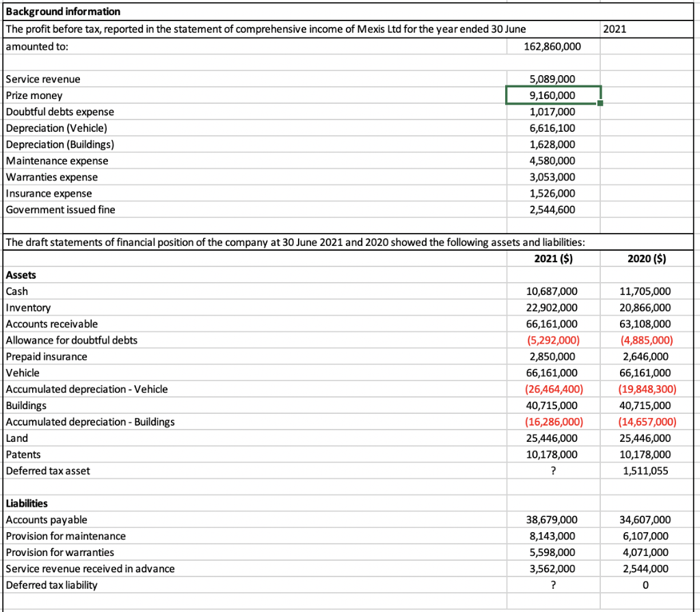Viewport: 700px width, 612px height.
Task: Select the Background information header cell
Action: pos(62,11)
